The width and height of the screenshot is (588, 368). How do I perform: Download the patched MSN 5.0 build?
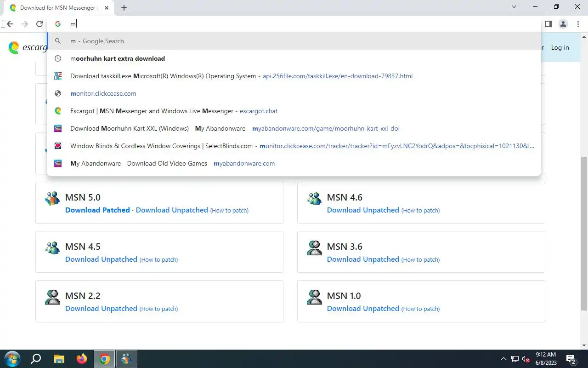[x=97, y=210]
